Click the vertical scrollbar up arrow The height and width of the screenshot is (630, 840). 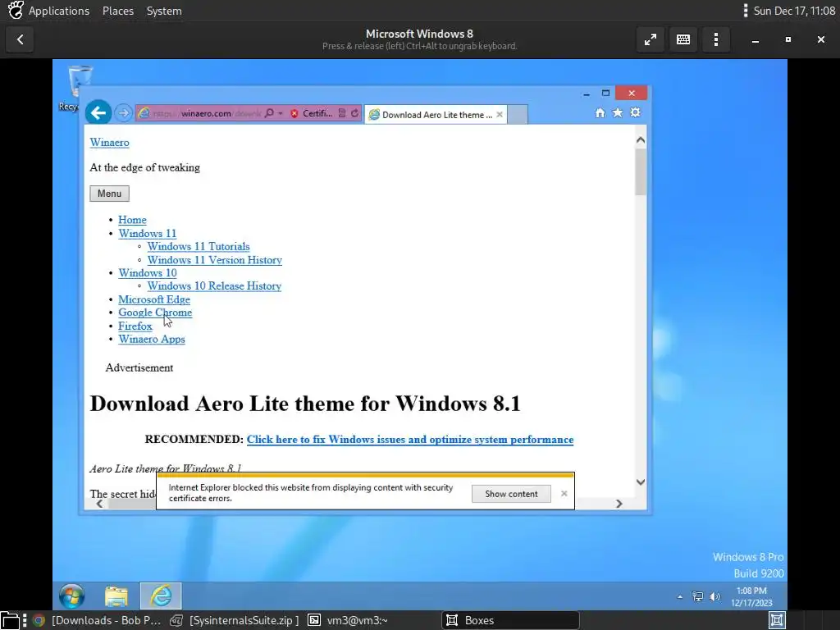tap(641, 140)
